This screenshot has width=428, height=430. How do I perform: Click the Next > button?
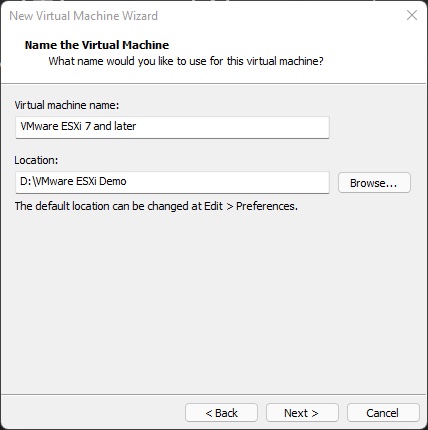click(x=302, y=413)
